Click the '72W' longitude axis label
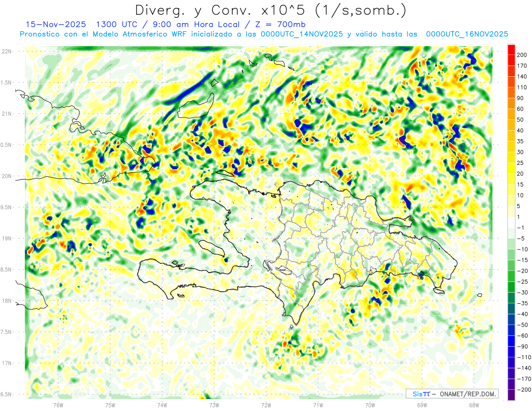Screen dimensions: 532x411 click(x=266, y=405)
